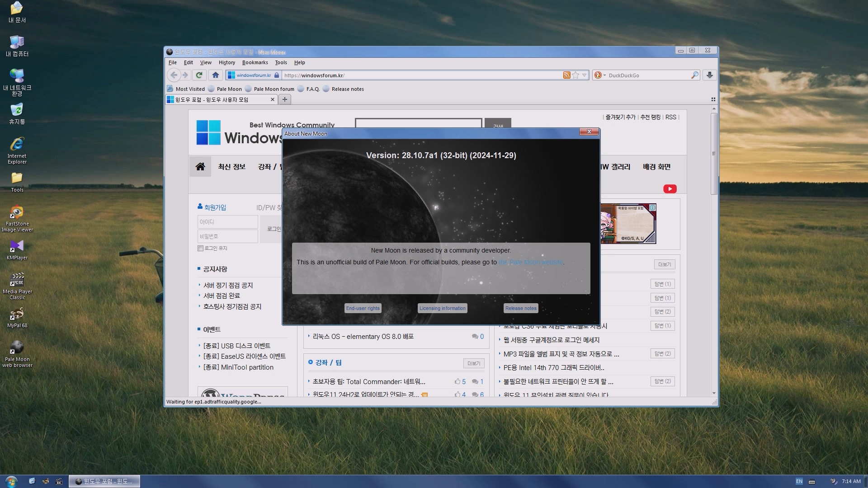Click the 아이디 login input field

[227, 222]
